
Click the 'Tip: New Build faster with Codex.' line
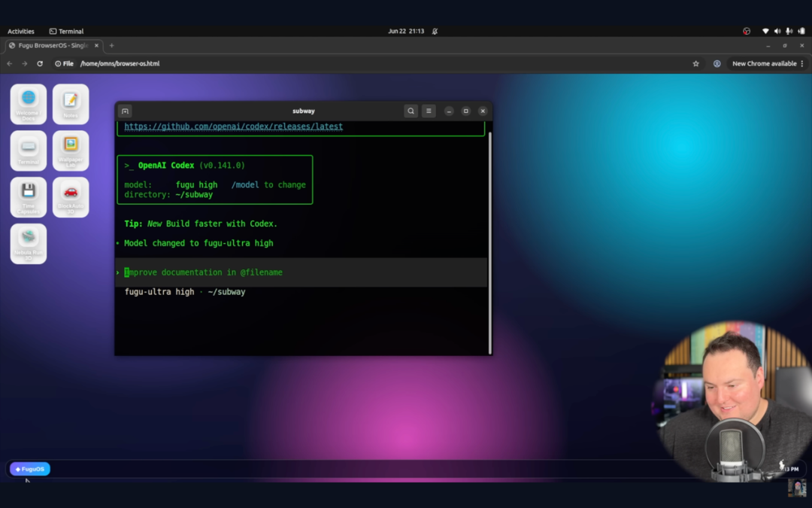201,224
